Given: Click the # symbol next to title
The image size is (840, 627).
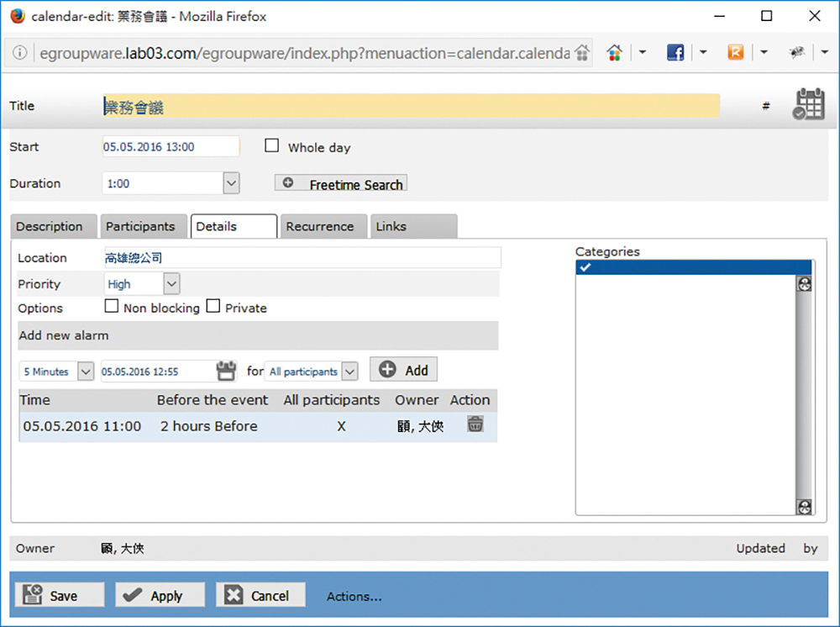Looking at the screenshot, I should [x=766, y=106].
